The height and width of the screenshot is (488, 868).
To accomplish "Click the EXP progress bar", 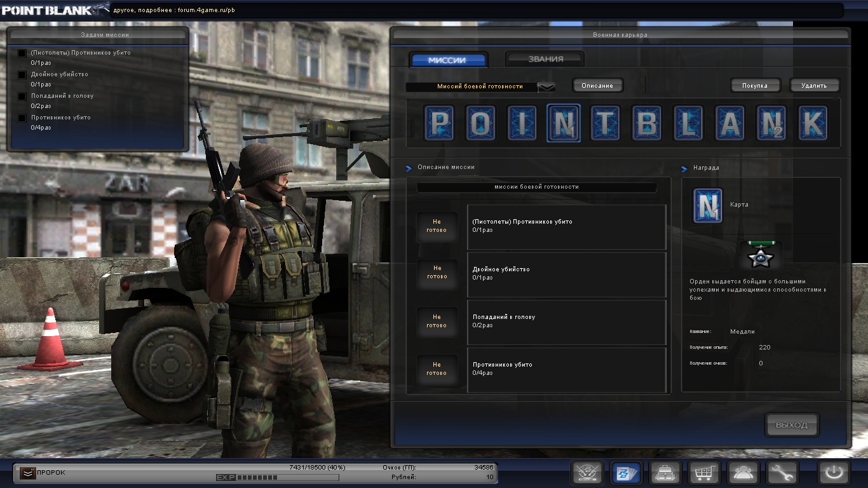I will [x=278, y=477].
